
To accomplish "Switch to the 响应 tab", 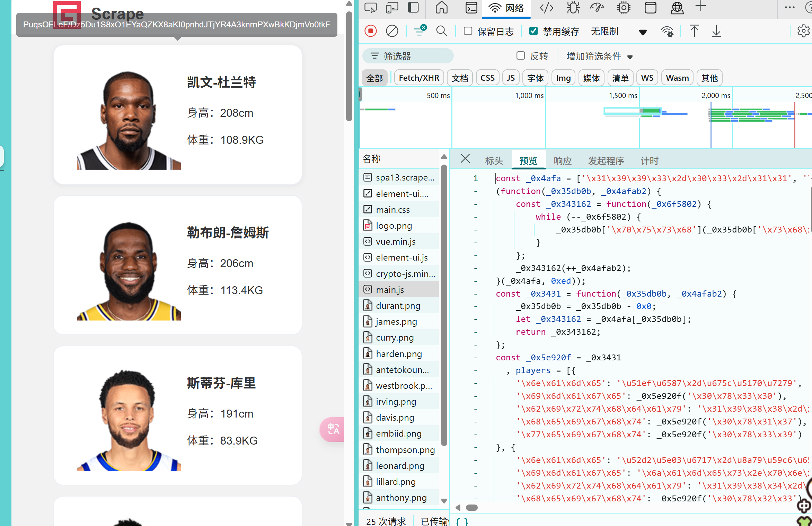I will 562,160.
